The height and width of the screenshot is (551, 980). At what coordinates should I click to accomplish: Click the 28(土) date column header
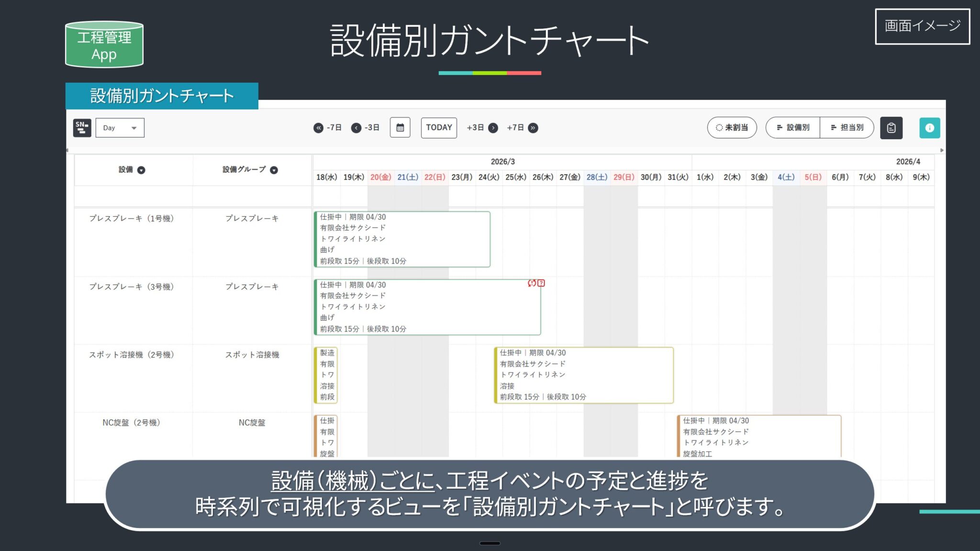tap(597, 177)
